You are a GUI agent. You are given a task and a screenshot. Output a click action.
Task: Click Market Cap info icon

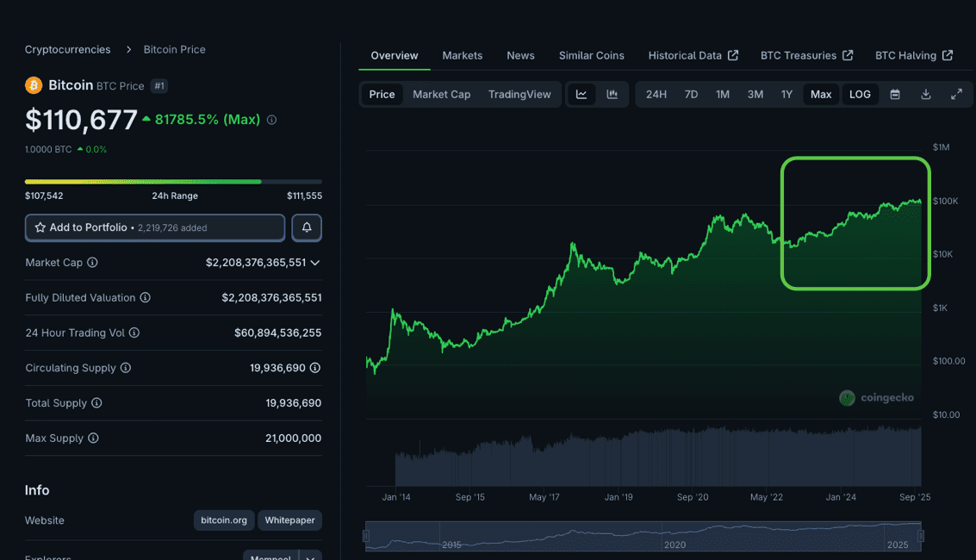pyautogui.click(x=92, y=263)
